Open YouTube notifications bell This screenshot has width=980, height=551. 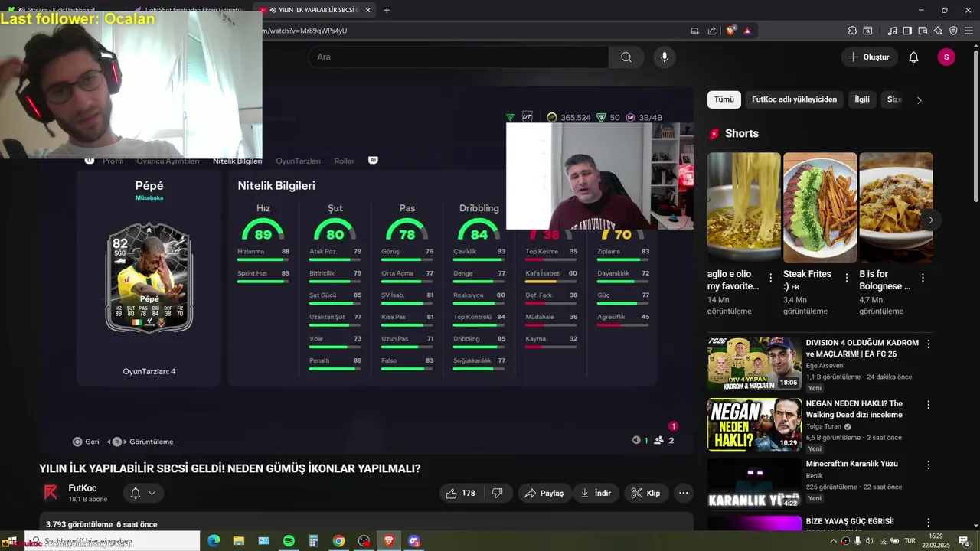(913, 57)
